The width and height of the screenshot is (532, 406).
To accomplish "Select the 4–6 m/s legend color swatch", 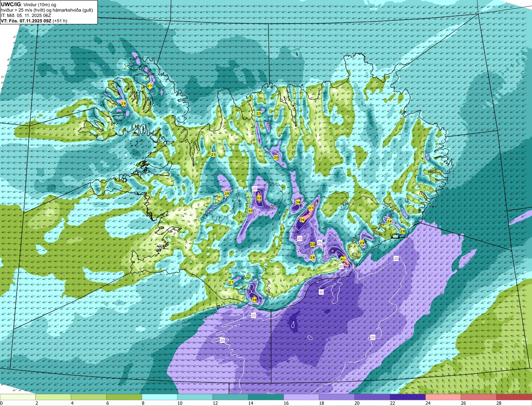I will click(x=89, y=397).
